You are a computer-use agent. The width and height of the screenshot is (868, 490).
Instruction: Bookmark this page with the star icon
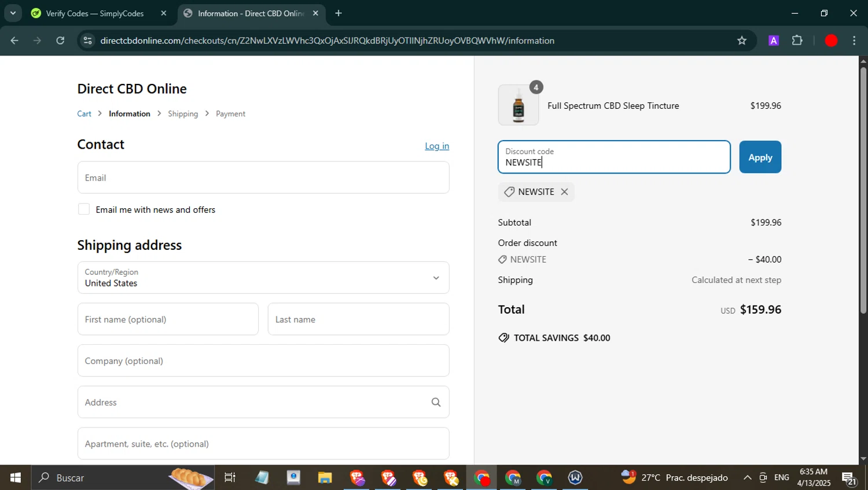742,40
